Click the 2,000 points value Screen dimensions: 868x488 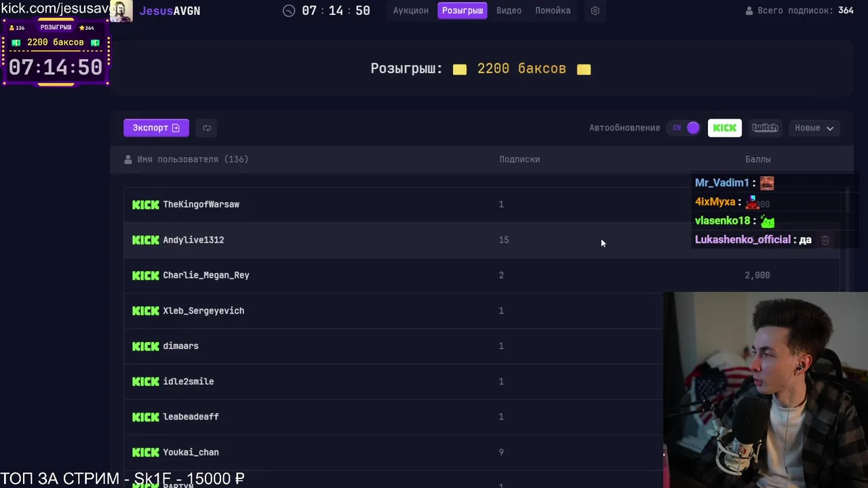coord(757,275)
